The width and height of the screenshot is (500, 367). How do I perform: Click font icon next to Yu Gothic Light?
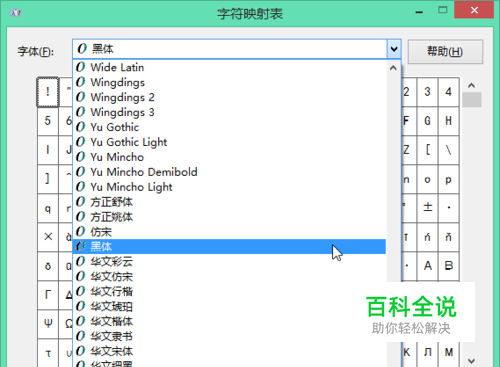tap(80, 142)
